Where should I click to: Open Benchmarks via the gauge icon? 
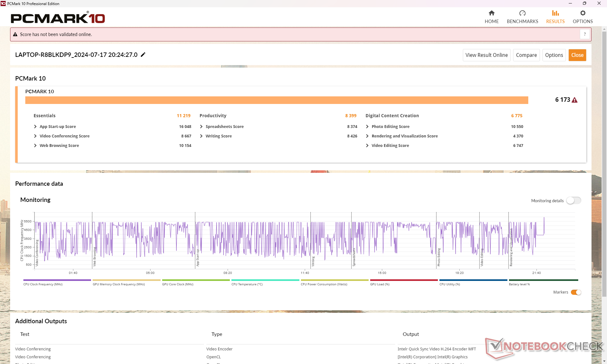pyautogui.click(x=522, y=13)
